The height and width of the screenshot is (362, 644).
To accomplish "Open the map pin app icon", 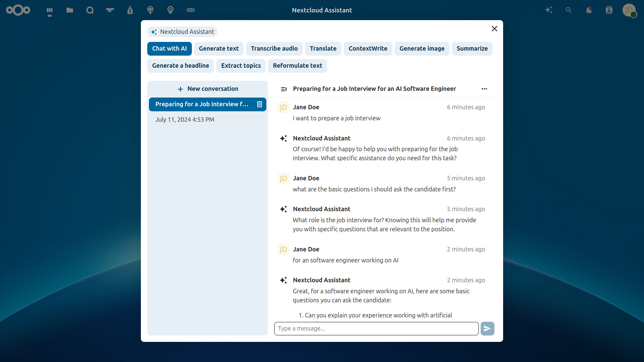I will [170, 10].
